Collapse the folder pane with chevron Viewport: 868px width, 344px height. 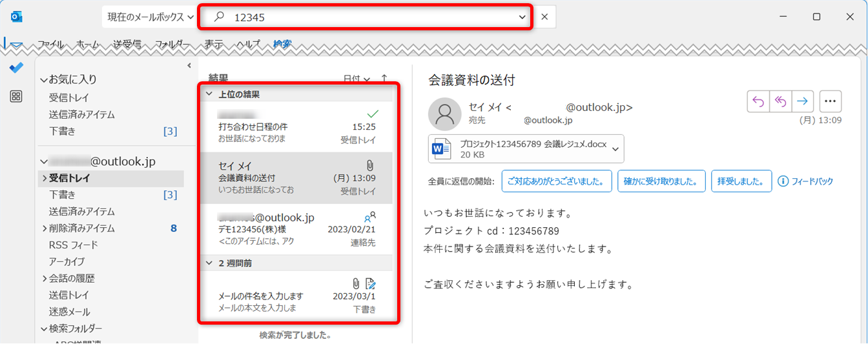189,65
